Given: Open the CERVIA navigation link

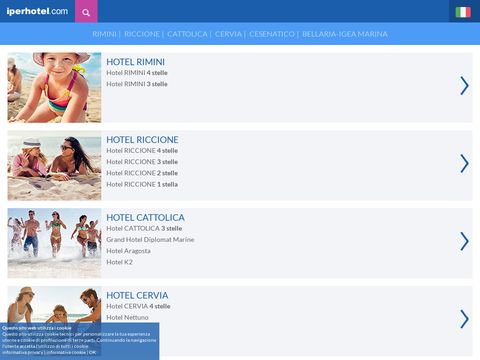Looking at the screenshot, I should coord(228,34).
